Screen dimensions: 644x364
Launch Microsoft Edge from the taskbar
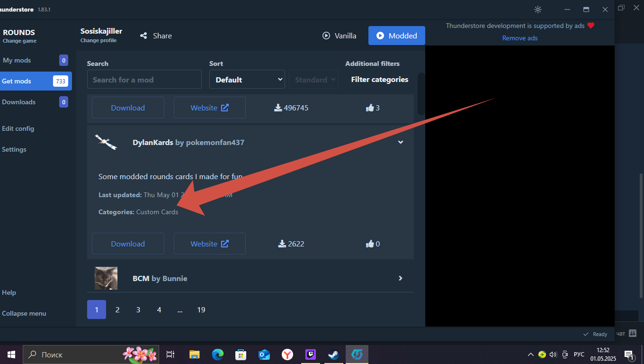pyautogui.click(x=217, y=355)
